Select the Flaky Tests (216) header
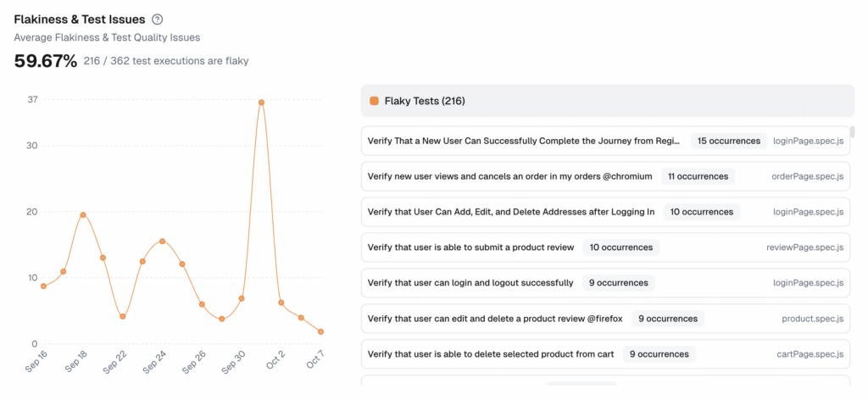The width and height of the screenshot is (868, 400). (x=425, y=101)
